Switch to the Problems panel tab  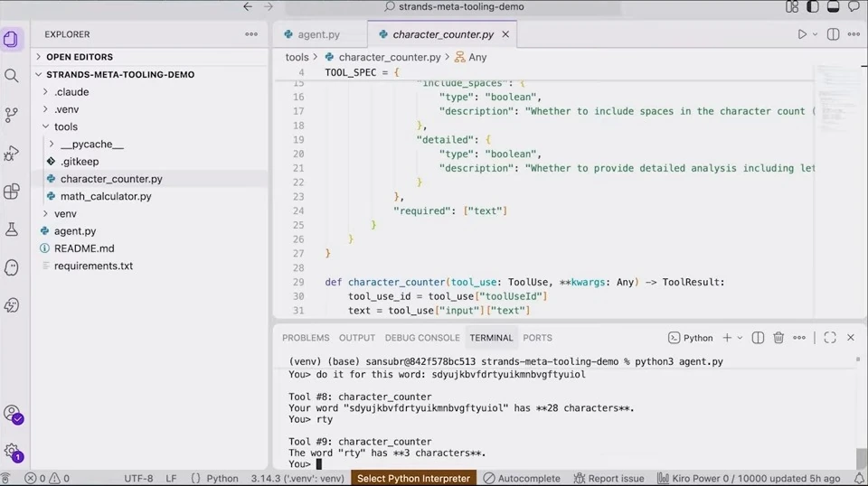306,338
